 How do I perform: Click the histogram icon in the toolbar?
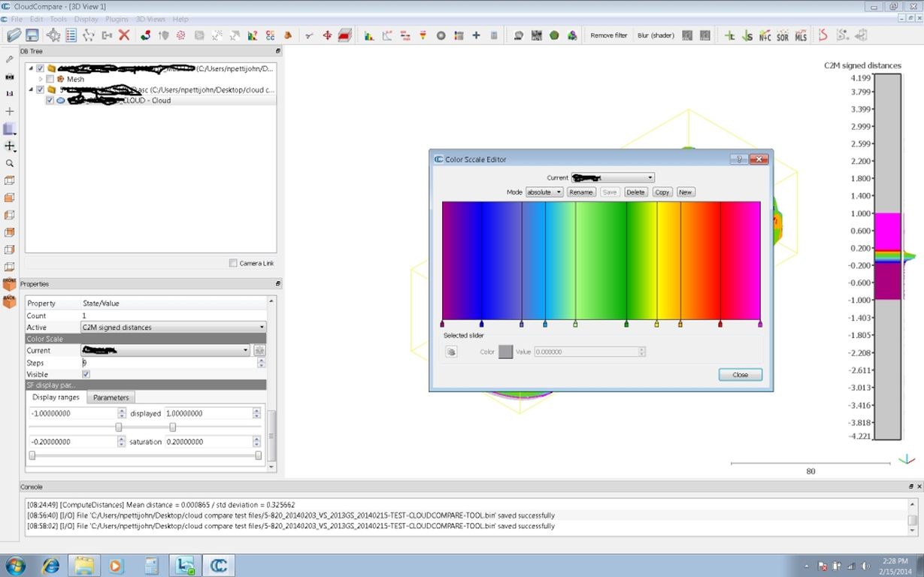tap(368, 35)
